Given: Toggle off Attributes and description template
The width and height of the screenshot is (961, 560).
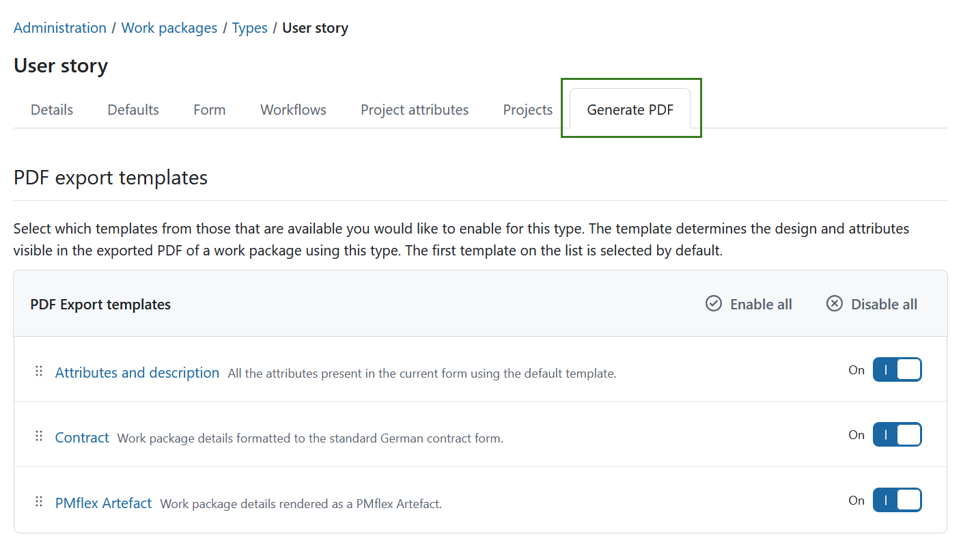Looking at the screenshot, I should 897,370.
